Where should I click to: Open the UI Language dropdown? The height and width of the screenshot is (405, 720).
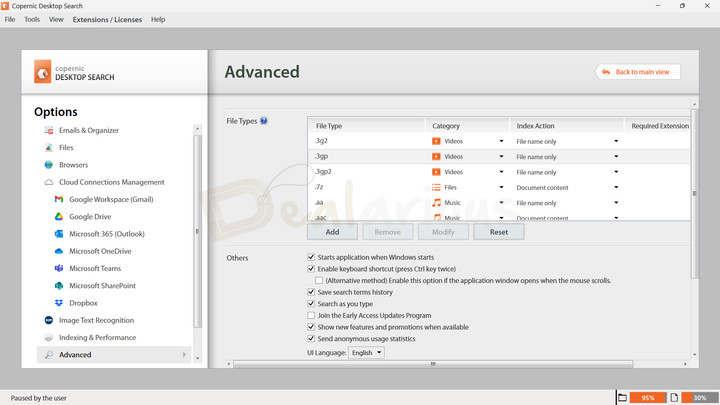point(366,353)
